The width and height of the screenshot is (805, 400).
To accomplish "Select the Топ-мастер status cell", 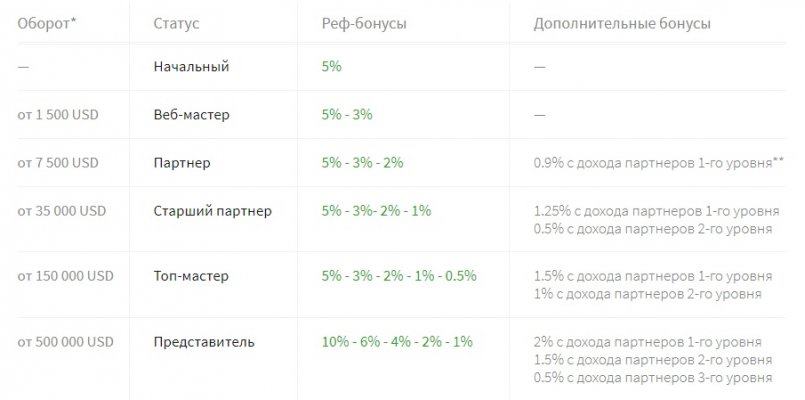I will pos(191,276).
